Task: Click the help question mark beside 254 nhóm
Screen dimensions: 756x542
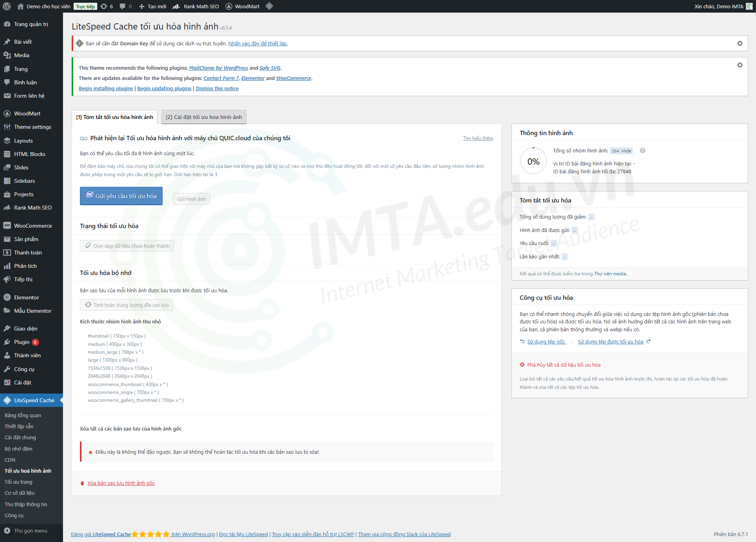Action: (643, 150)
